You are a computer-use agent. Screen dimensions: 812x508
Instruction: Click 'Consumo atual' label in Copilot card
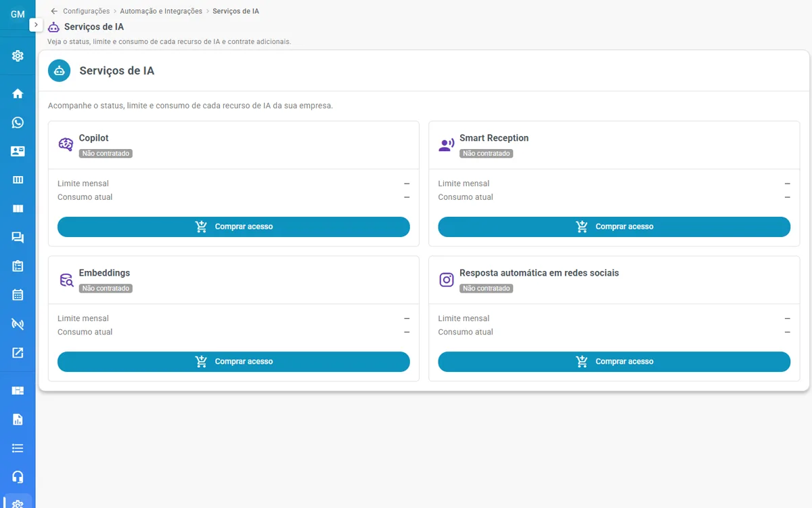point(85,197)
